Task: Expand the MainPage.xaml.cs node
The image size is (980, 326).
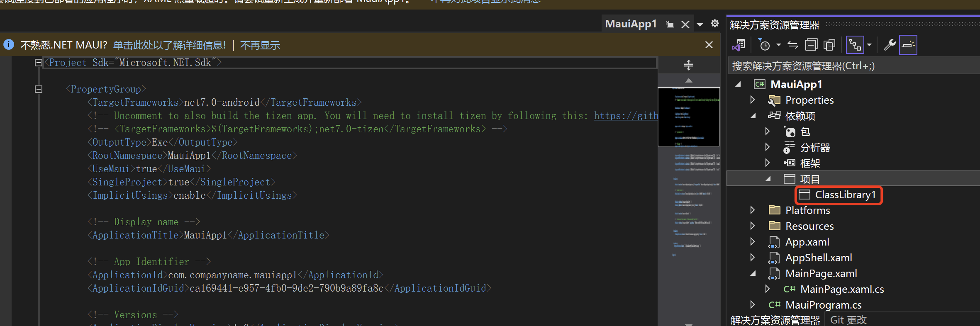Action: 767,289
